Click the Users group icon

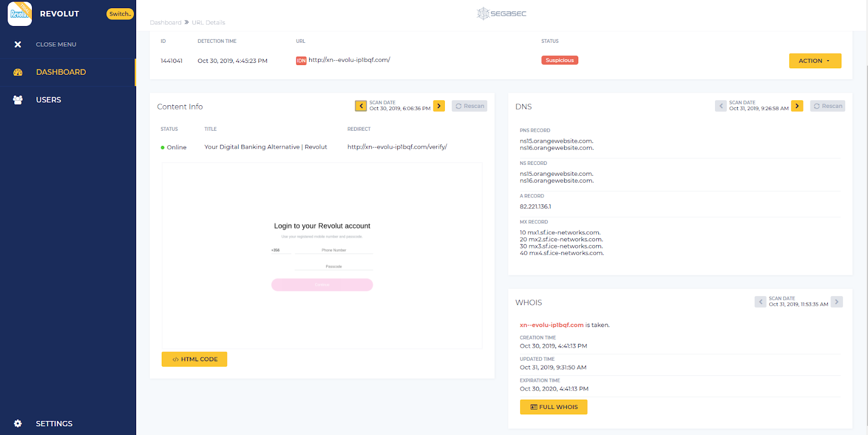tap(18, 100)
